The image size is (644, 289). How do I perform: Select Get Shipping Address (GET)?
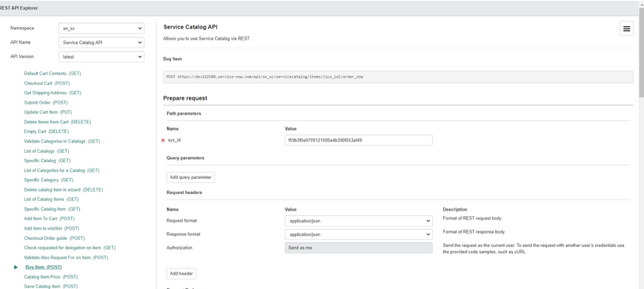pos(52,93)
